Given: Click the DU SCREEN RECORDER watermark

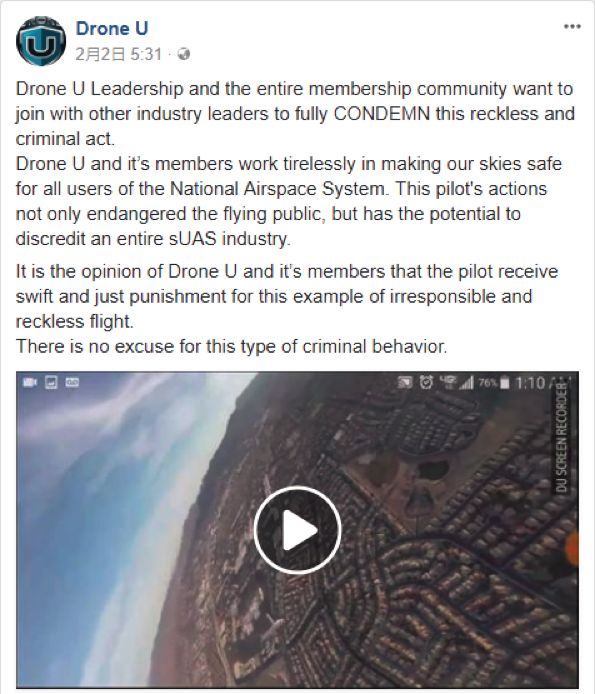Looking at the screenshot, I should (561, 438).
